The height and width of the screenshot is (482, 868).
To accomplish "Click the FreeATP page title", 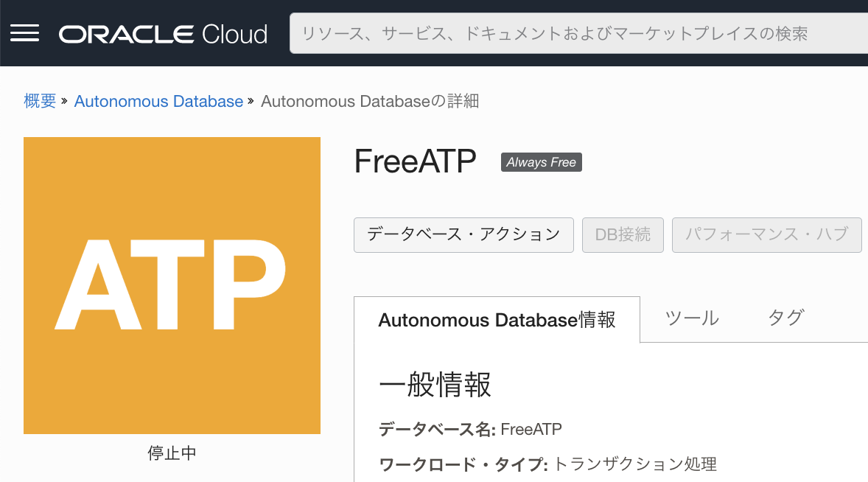I will point(415,162).
